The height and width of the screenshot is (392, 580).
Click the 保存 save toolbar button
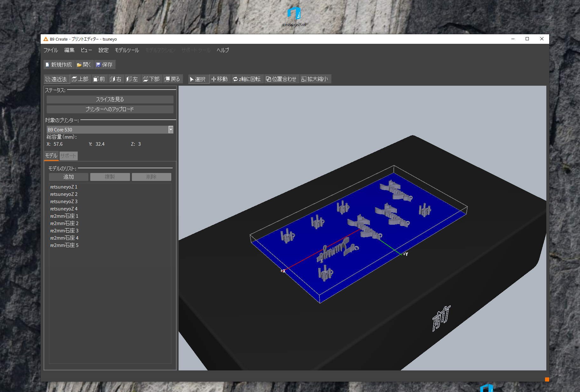tap(105, 65)
